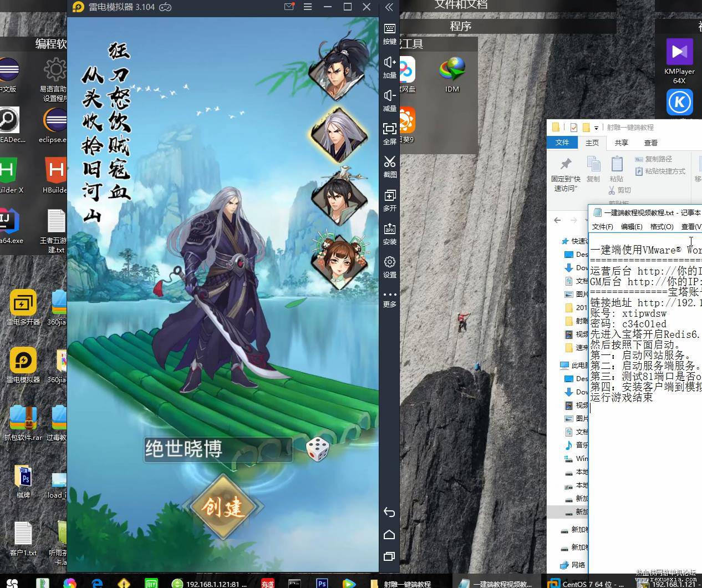Image resolution: width=702 pixels, height=588 pixels.
Task: Open Notepad 格式(O) menu
Action: click(x=662, y=227)
